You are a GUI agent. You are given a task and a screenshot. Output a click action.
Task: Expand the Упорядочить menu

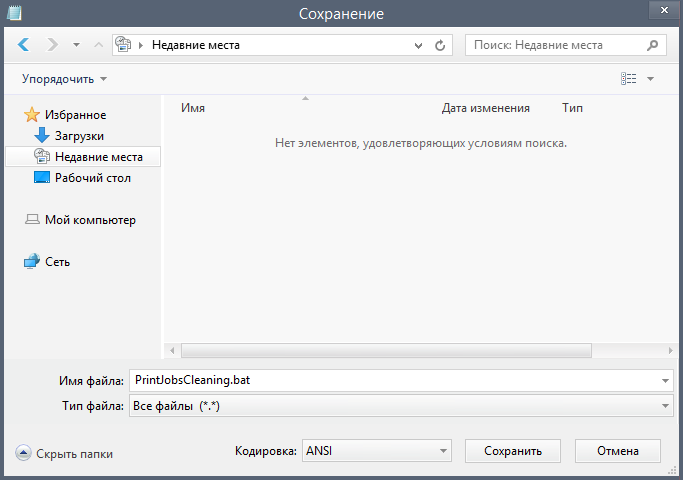tap(64, 79)
